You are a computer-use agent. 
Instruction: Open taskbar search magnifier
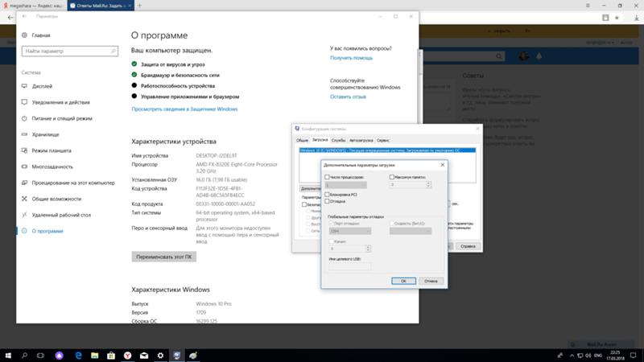click(24, 356)
